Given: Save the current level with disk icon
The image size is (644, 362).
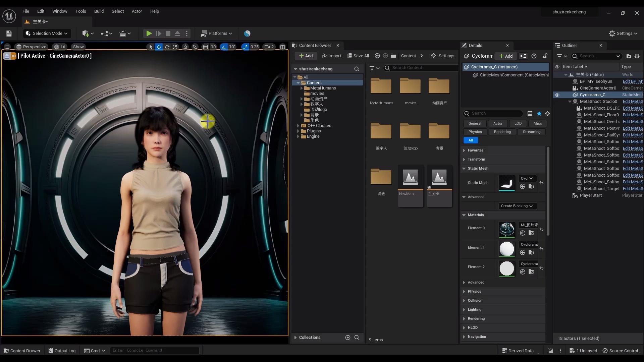Looking at the screenshot, I should [9, 34].
